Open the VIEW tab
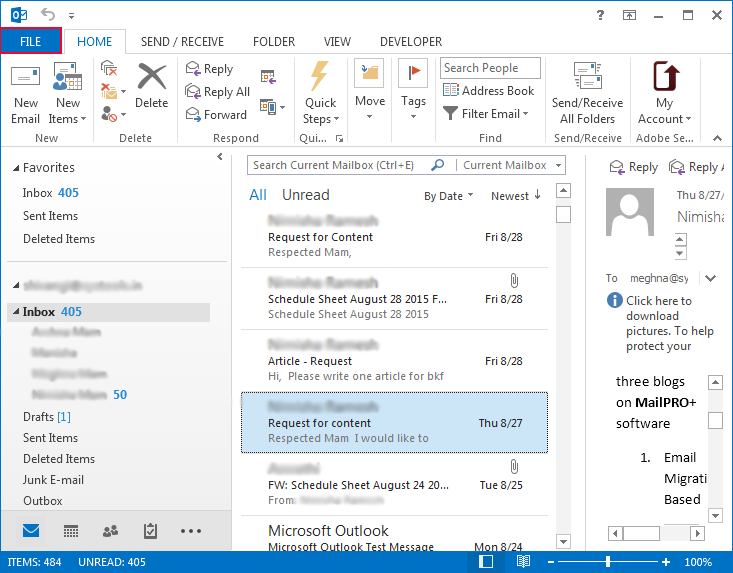The image size is (733, 573). (337, 42)
